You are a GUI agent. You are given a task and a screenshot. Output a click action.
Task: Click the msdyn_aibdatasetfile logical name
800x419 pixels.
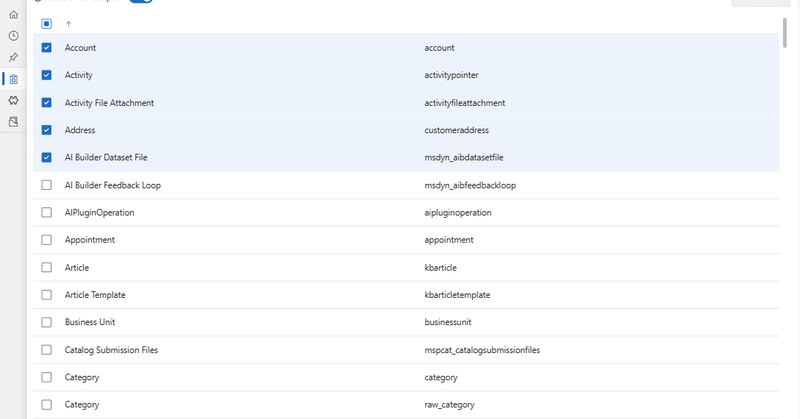pos(464,157)
